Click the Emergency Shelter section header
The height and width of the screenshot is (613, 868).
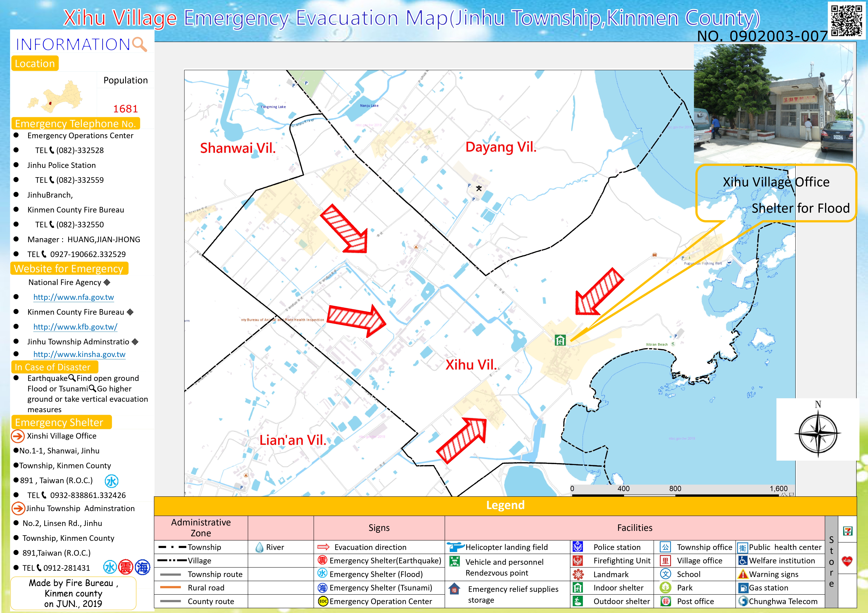pyautogui.click(x=62, y=422)
